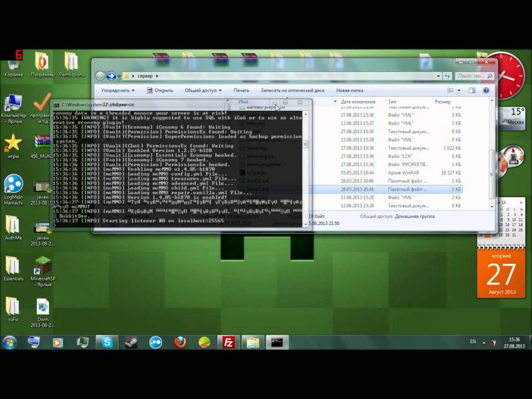Open the Essentials folder on desktop
532x399 pixels.
coord(13,268)
